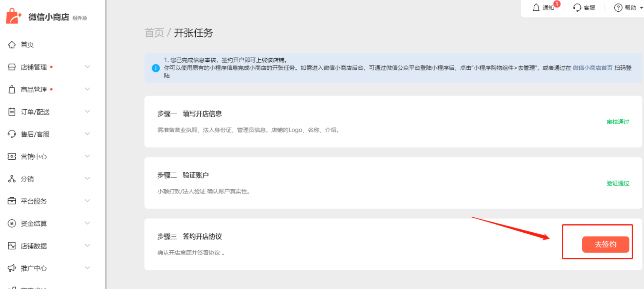Screen dimensions: 644x289
Task: Click the bag icon beside 商品管理
Action: (12, 89)
